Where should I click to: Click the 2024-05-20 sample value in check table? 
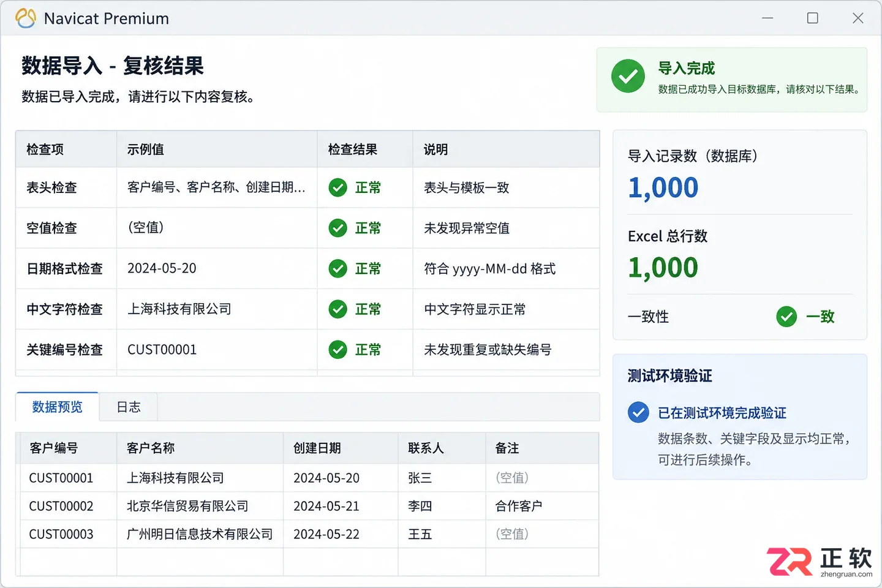162,268
